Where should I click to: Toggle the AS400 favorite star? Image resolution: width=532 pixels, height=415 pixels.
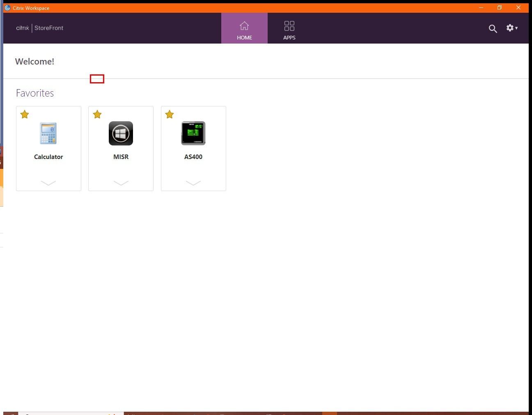(170, 114)
